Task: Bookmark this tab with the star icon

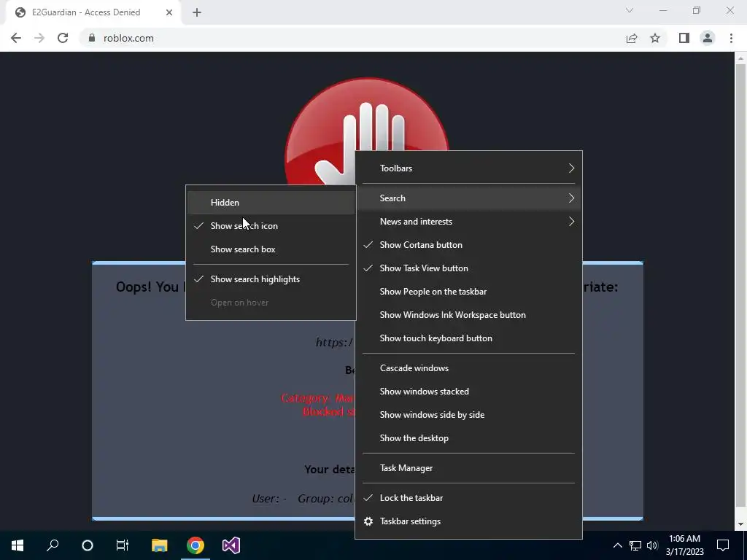Action: [655, 38]
